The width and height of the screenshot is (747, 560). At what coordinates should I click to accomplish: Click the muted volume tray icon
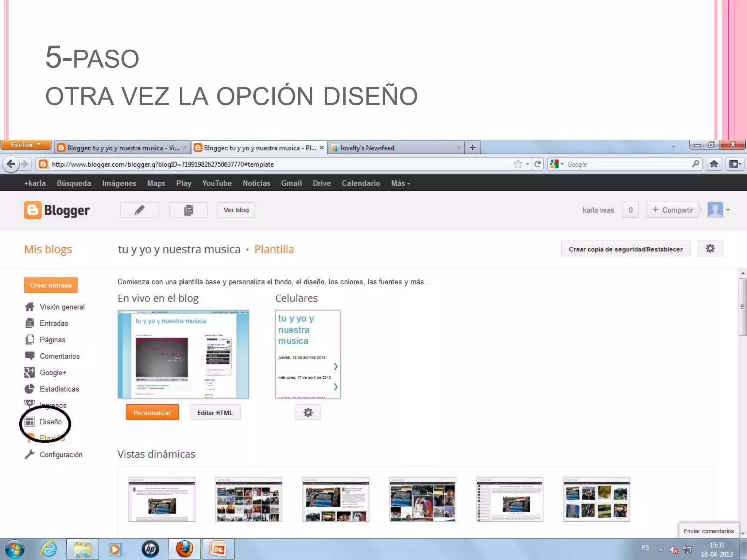(673, 549)
